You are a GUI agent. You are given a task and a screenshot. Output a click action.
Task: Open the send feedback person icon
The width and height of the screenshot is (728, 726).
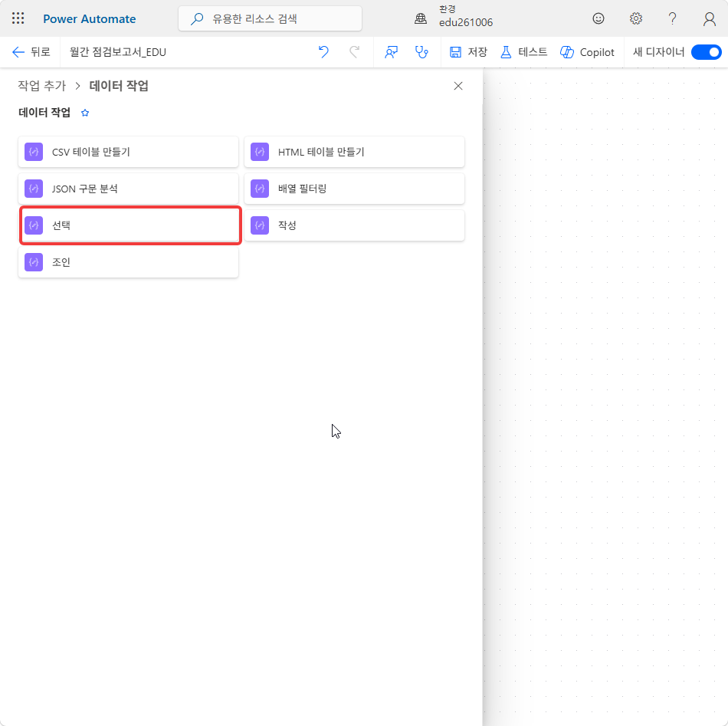392,52
